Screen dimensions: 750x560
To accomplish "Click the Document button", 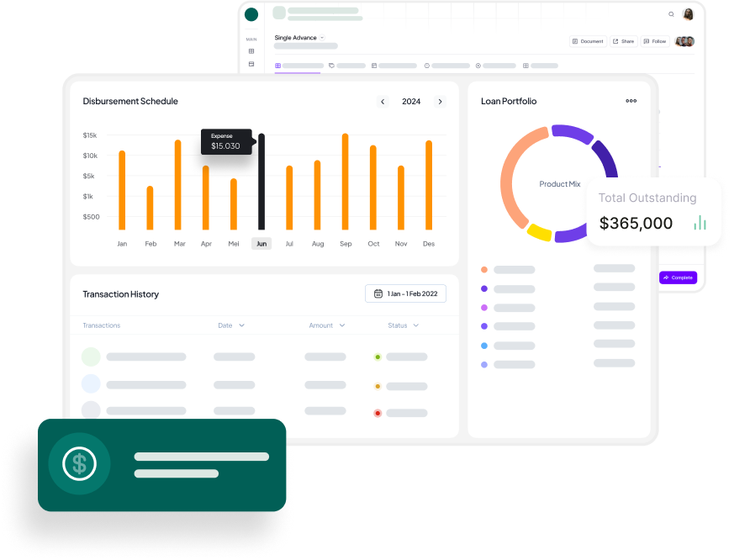I will click(588, 41).
